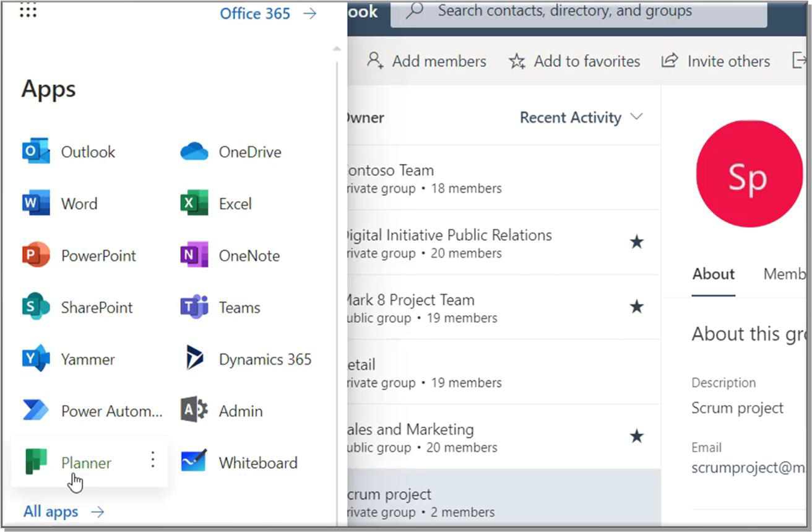
Task: Click the search magnifier icon
Action: click(x=415, y=11)
